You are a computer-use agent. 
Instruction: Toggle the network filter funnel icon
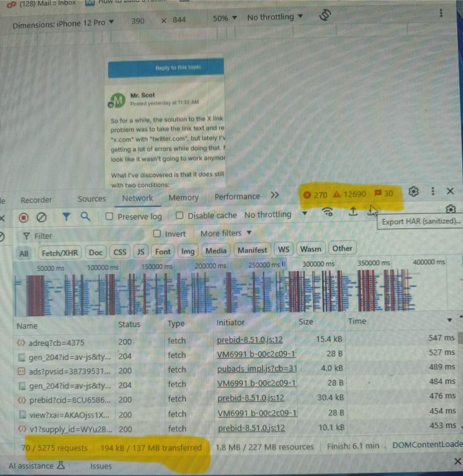pyautogui.click(x=66, y=217)
